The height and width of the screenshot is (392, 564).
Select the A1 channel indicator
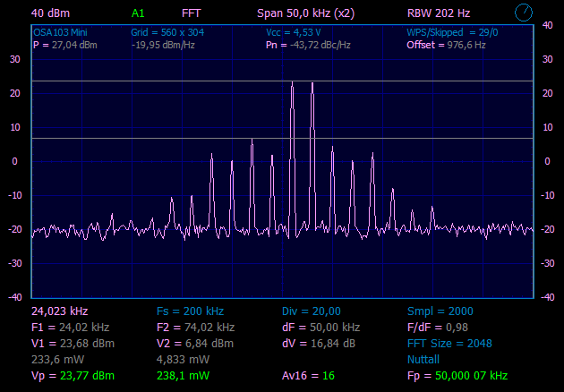[137, 13]
